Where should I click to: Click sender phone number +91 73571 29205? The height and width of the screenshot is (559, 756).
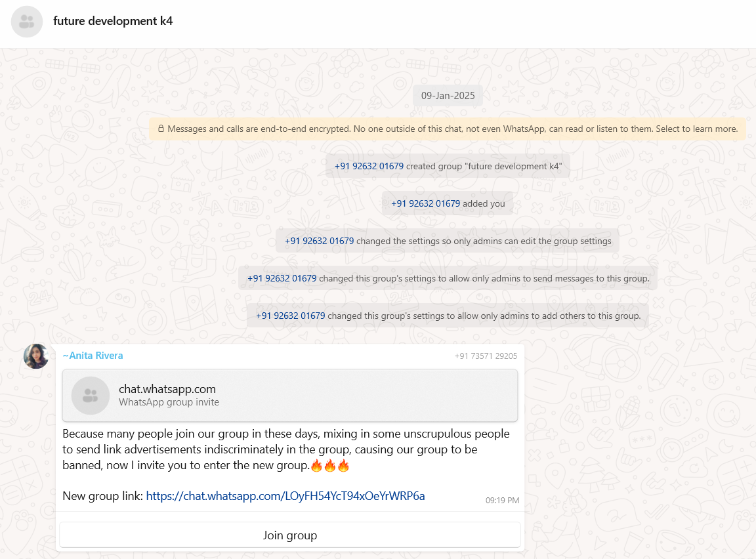coord(486,356)
